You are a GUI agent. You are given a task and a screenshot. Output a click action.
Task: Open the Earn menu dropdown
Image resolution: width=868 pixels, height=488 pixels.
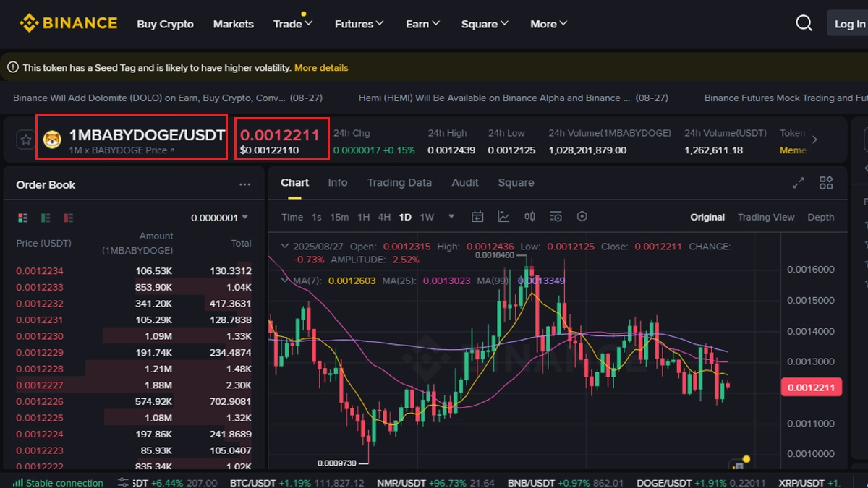422,24
